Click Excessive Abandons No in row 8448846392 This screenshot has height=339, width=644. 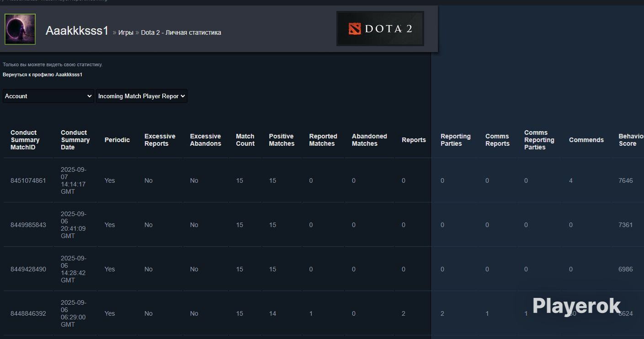pos(194,313)
